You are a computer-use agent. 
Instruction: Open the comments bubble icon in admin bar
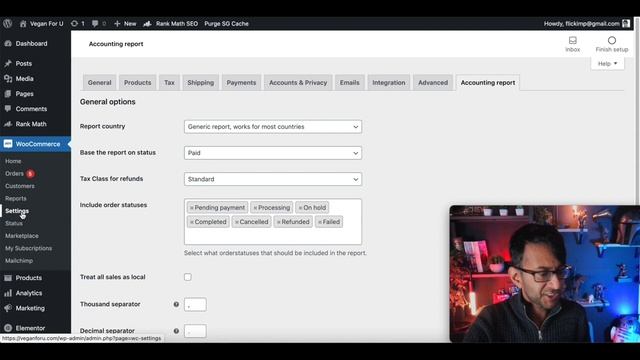pyautogui.click(x=95, y=24)
